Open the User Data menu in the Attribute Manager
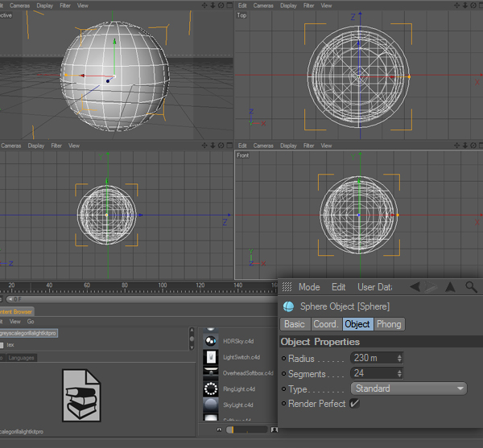 tap(375, 287)
